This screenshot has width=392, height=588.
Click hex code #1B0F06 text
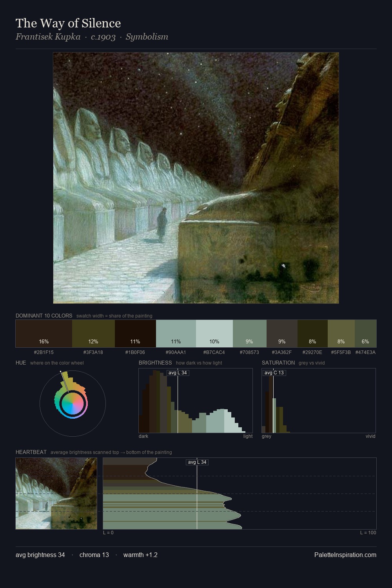click(x=135, y=352)
